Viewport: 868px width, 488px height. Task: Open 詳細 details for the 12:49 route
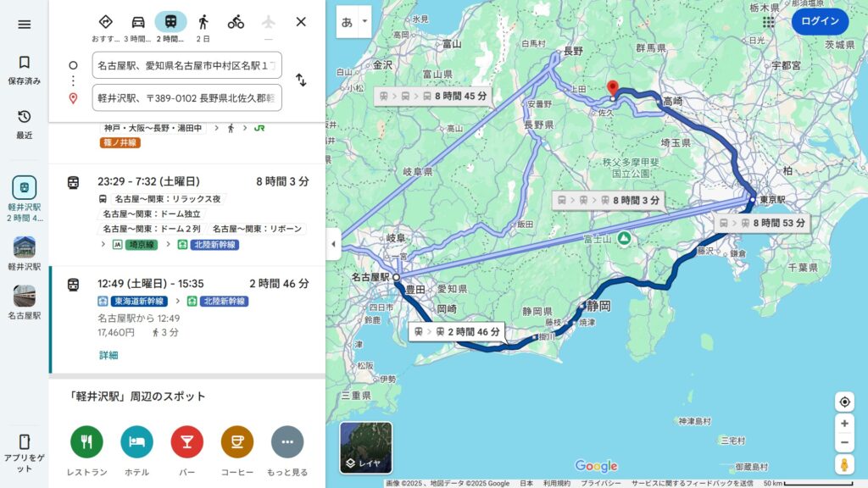[x=108, y=355]
